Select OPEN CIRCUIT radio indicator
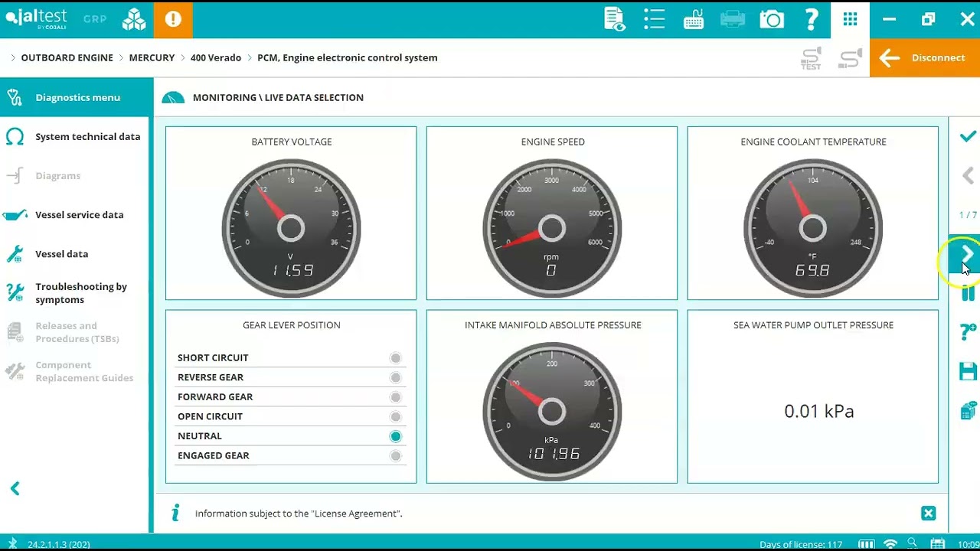Screen dimensions: 980x551 click(x=395, y=416)
